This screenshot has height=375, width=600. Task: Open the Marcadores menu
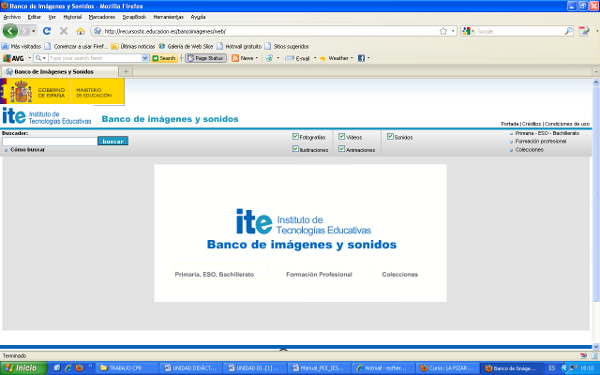(x=102, y=17)
